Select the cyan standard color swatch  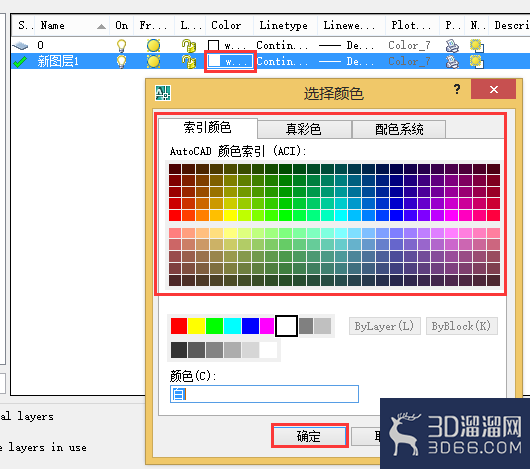coord(232,326)
